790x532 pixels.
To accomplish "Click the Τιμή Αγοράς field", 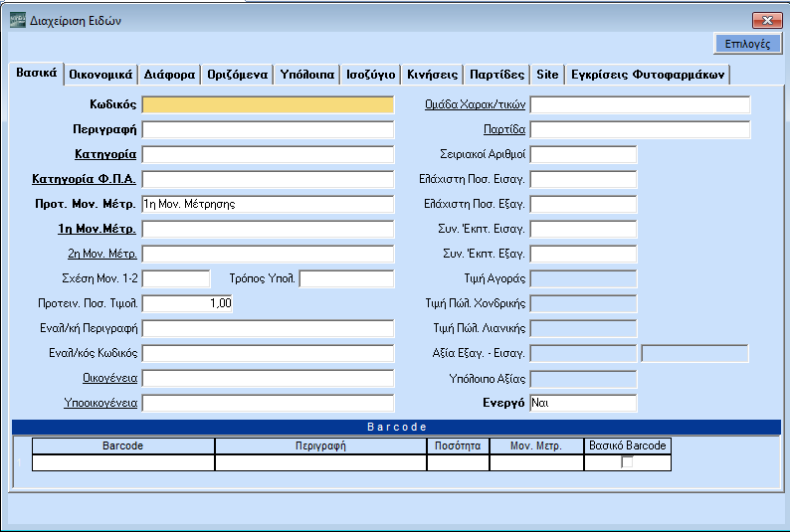I will click(583, 278).
